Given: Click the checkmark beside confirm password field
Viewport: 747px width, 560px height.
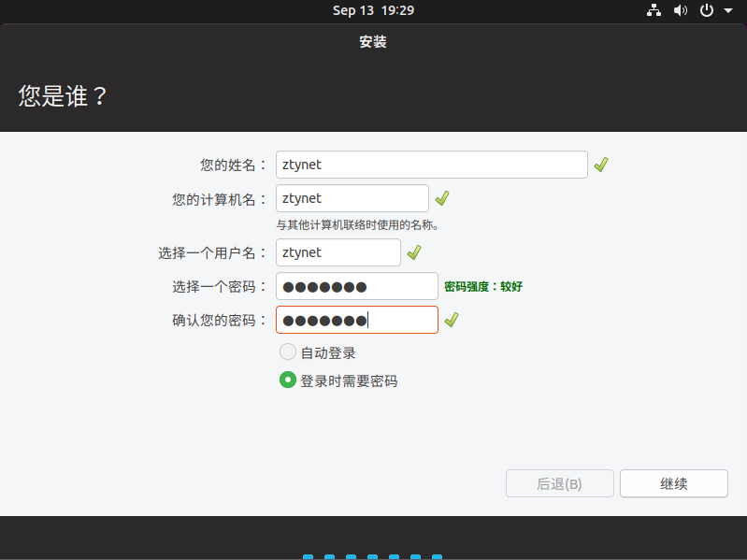Looking at the screenshot, I should (x=452, y=320).
